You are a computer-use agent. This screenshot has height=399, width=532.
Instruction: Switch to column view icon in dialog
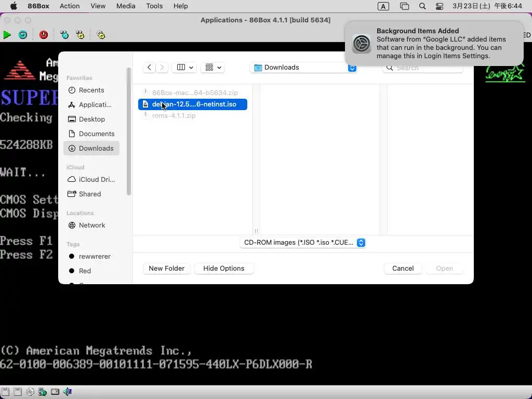coord(181,67)
